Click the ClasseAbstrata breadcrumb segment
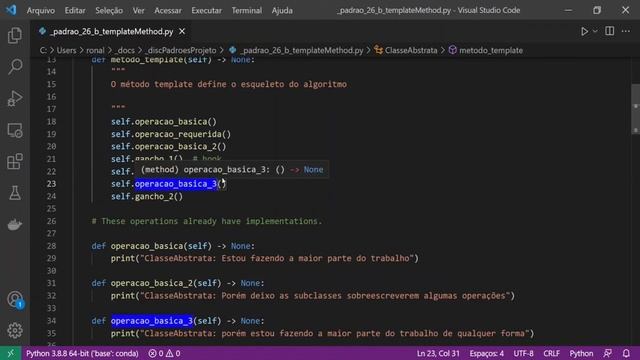640x360 pixels. pos(406,50)
